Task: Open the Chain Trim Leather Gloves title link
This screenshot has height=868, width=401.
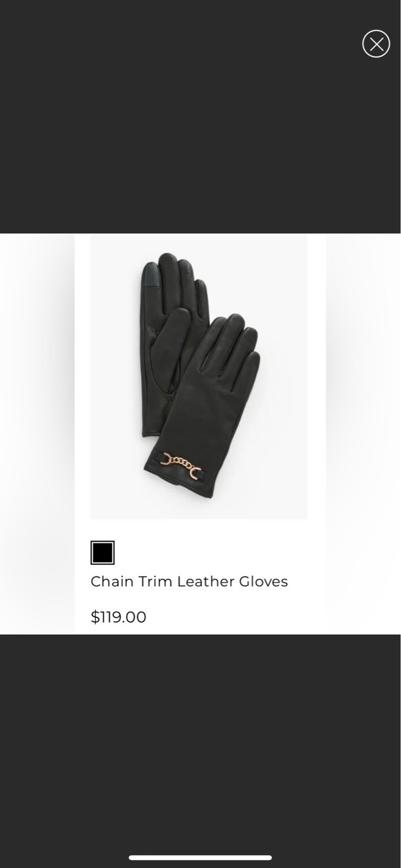Action: point(189,582)
